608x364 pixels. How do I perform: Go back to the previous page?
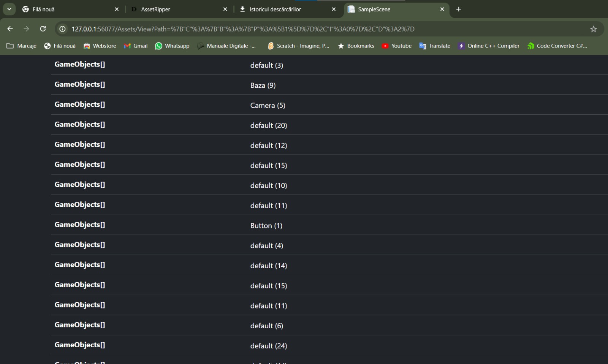pyautogui.click(x=10, y=29)
